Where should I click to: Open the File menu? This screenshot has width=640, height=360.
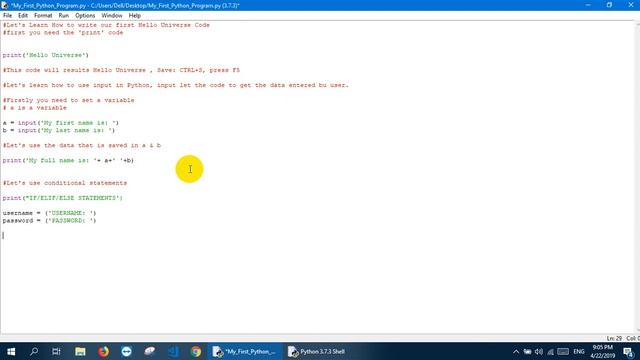click(7, 16)
